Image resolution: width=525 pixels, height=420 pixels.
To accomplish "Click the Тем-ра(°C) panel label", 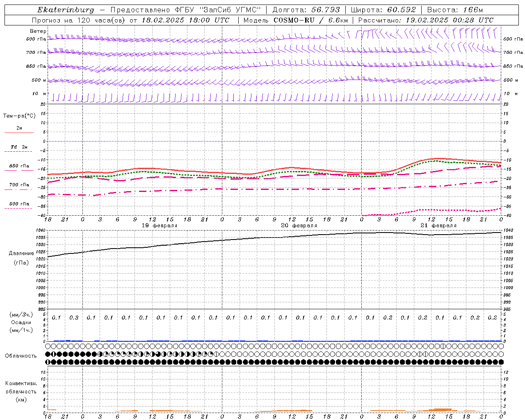I will tap(19, 116).
